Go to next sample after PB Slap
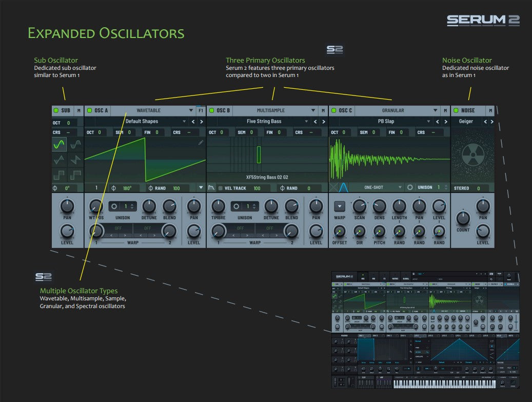 [x=446, y=122]
